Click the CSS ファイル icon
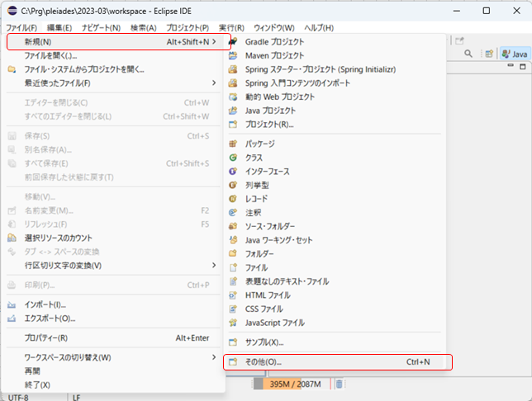This screenshot has height=401, width=532. click(x=233, y=309)
